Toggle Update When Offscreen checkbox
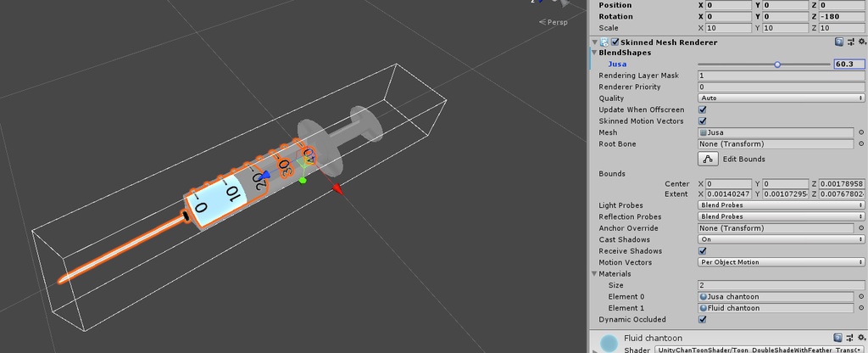Screen dimensions: 868x353 coord(703,109)
